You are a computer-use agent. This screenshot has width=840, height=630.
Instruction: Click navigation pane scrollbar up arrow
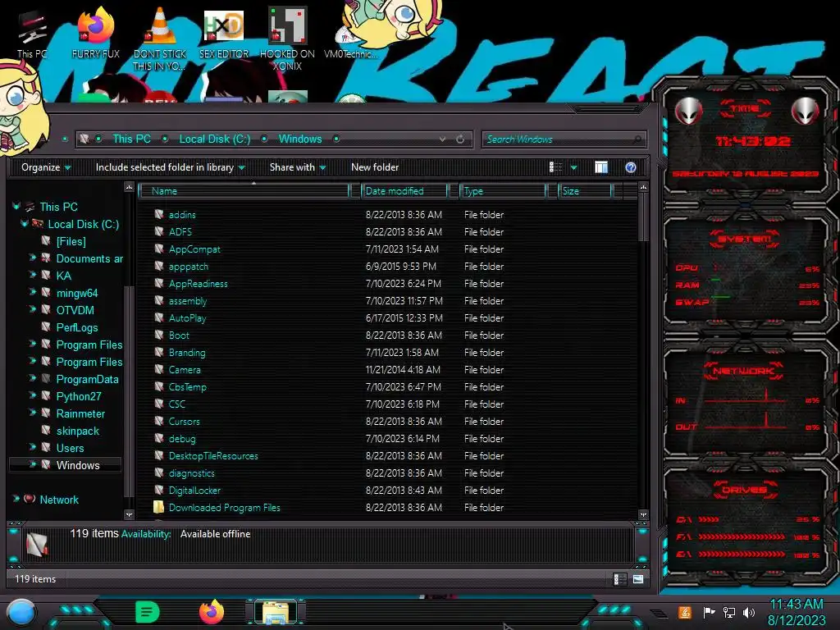129,187
